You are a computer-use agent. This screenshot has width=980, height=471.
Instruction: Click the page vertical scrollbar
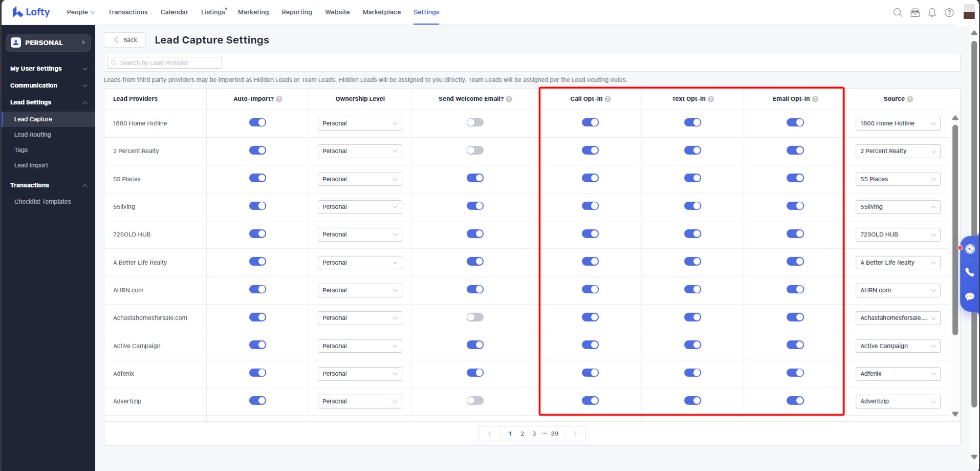pos(974,224)
